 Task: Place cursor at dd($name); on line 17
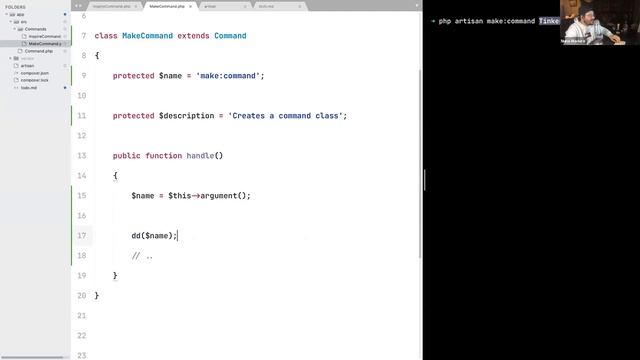click(x=154, y=236)
